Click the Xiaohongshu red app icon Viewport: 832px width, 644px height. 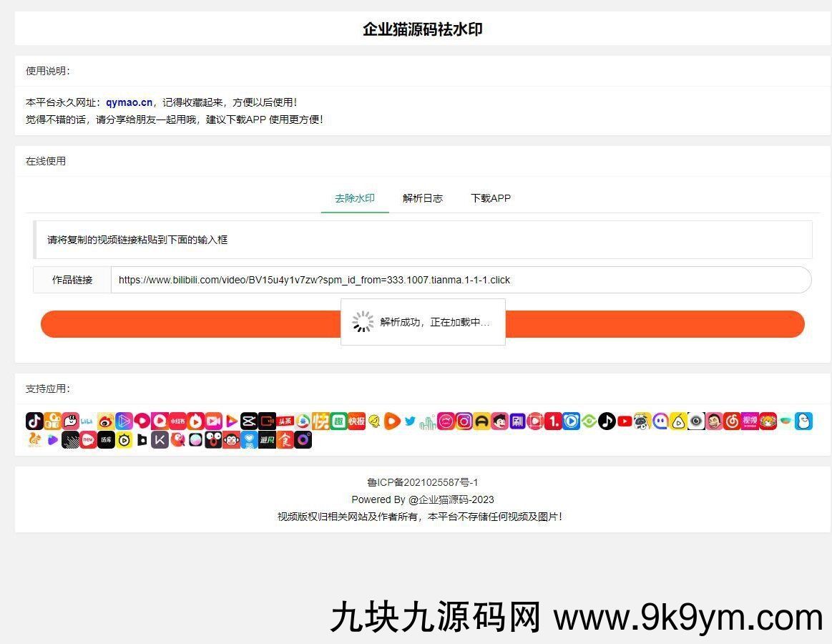[177, 421]
